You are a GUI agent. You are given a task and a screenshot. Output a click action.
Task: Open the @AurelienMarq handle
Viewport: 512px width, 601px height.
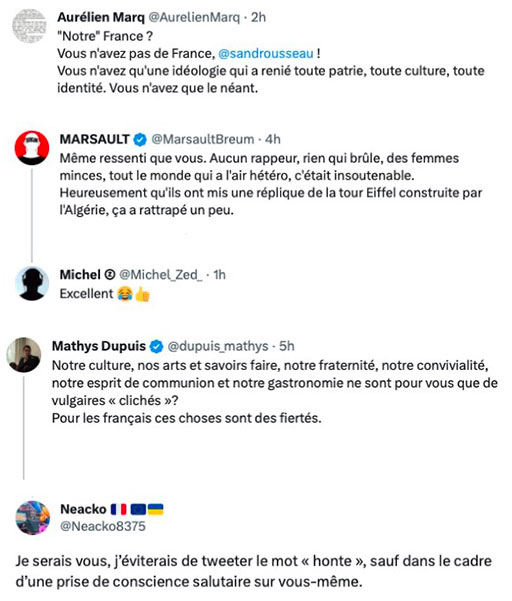coord(194,17)
